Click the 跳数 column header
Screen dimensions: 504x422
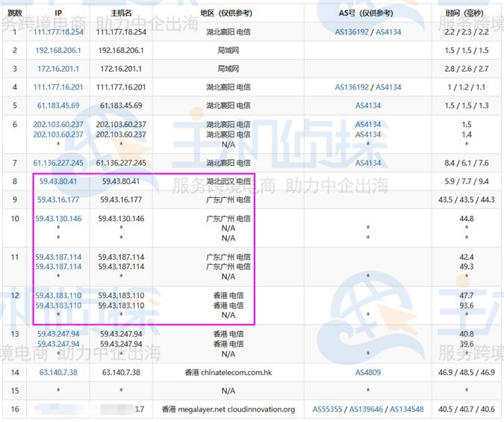(15, 13)
